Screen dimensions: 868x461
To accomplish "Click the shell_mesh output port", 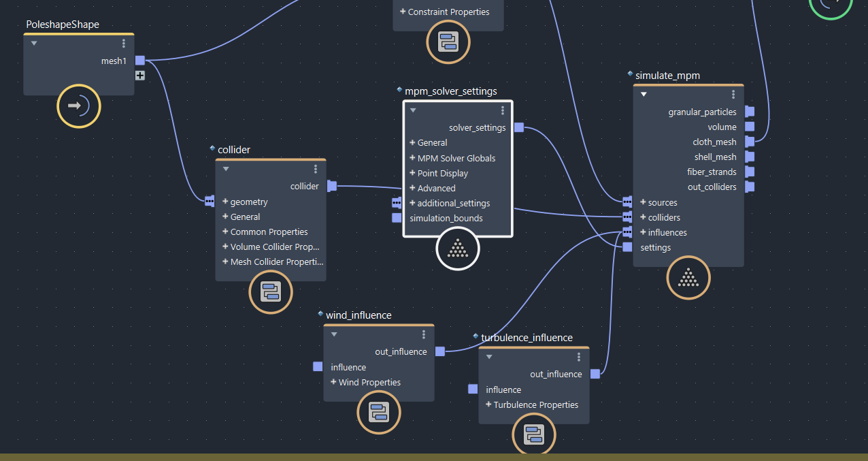I will coord(750,157).
